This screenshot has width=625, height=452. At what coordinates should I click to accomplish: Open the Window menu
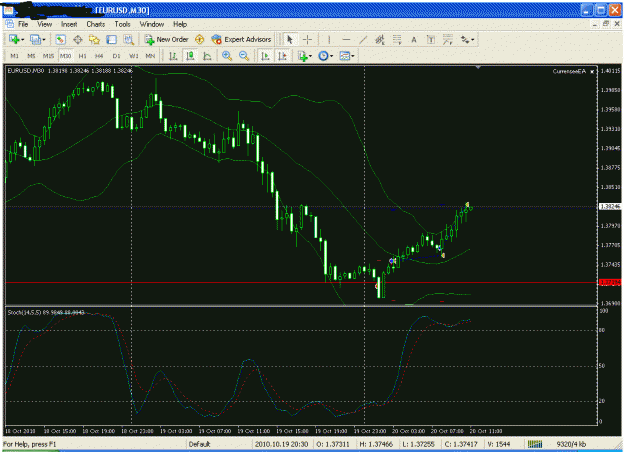tap(152, 24)
